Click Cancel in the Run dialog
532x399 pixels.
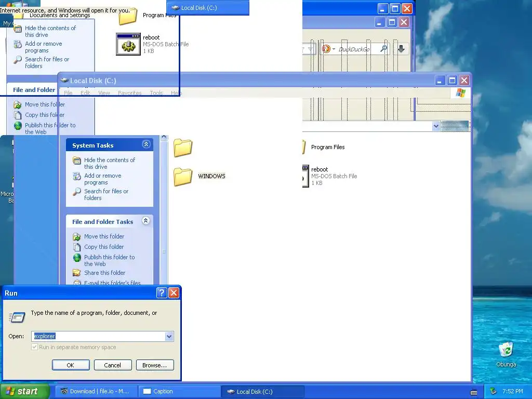113,365
